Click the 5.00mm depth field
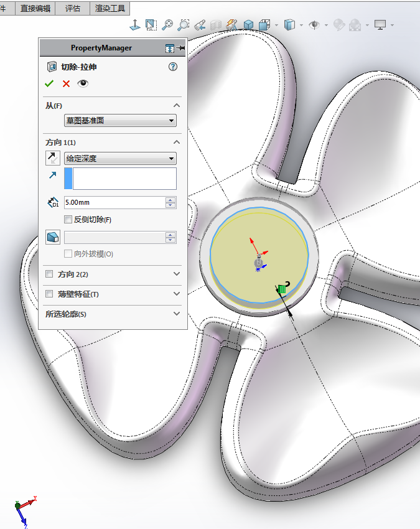This screenshot has width=420, height=529. click(114, 202)
